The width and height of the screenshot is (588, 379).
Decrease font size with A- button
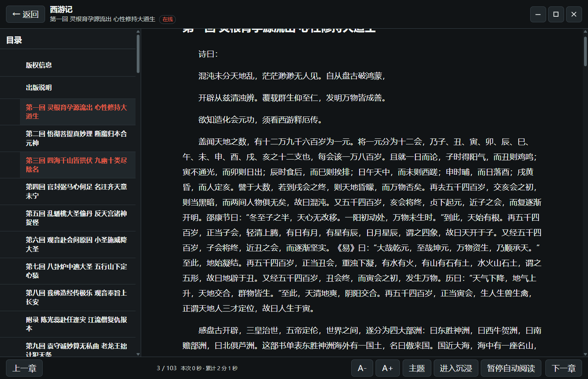point(362,368)
